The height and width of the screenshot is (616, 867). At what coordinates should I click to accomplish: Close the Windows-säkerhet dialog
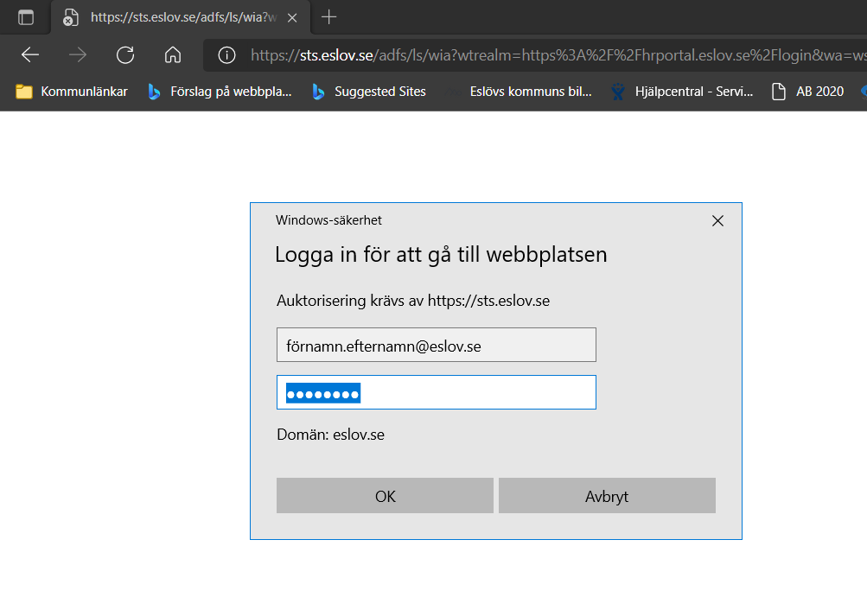(x=717, y=221)
